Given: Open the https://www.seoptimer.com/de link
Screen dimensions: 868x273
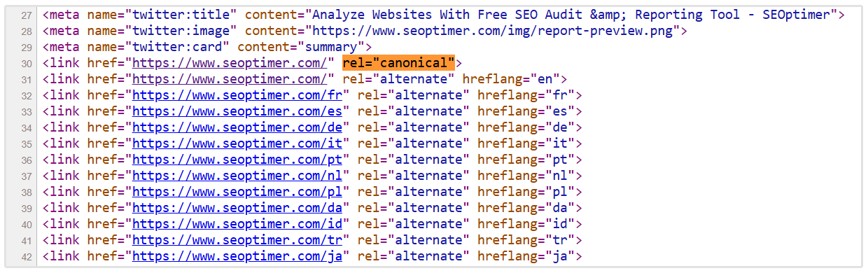Looking at the screenshot, I should click(x=237, y=127).
